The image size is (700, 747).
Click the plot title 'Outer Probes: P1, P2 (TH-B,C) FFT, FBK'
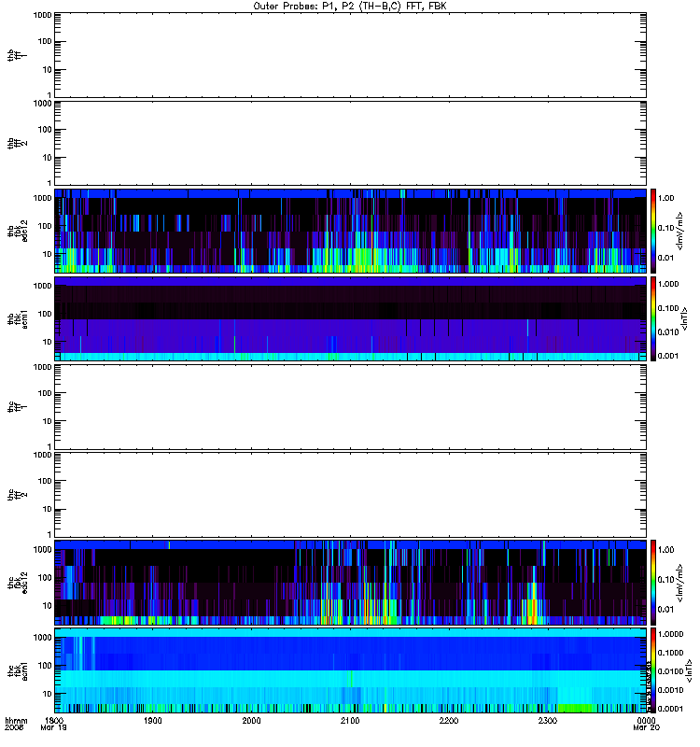[350, 7]
